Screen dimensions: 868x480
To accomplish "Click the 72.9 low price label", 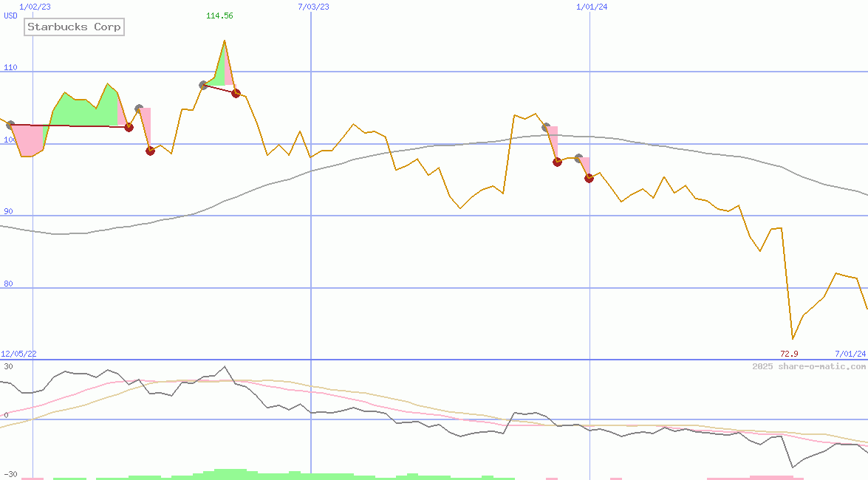I will coord(790,354).
